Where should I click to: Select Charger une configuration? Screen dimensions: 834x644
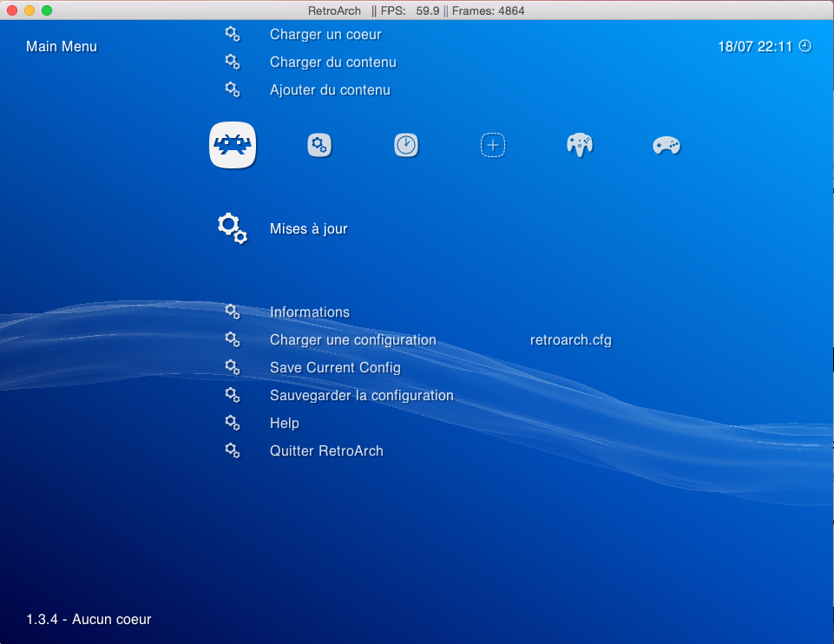(352, 340)
